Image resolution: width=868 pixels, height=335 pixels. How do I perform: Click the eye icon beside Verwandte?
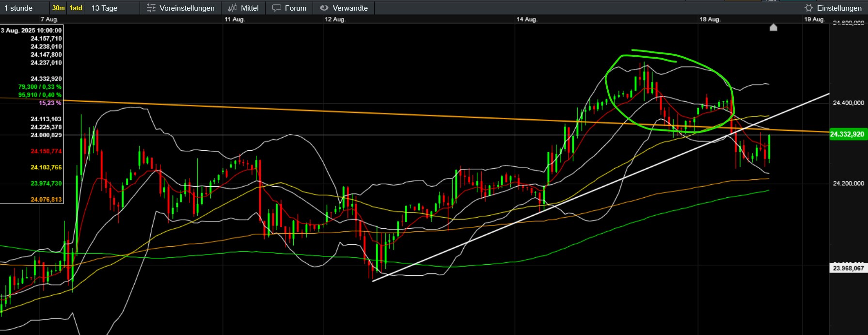coord(324,8)
